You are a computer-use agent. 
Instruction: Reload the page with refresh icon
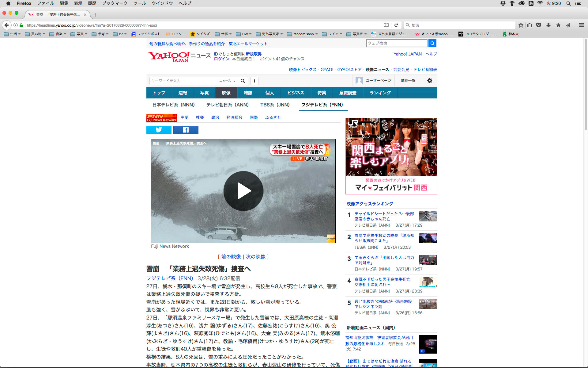click(396, 25)
